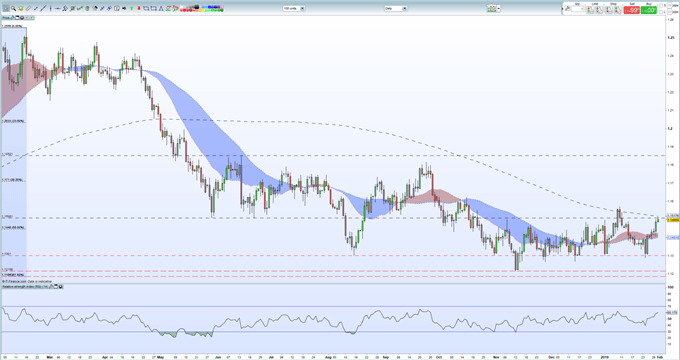Open RSI indicator settings wrench icon
Screen dimensions: 680x360
pos(51,287)
